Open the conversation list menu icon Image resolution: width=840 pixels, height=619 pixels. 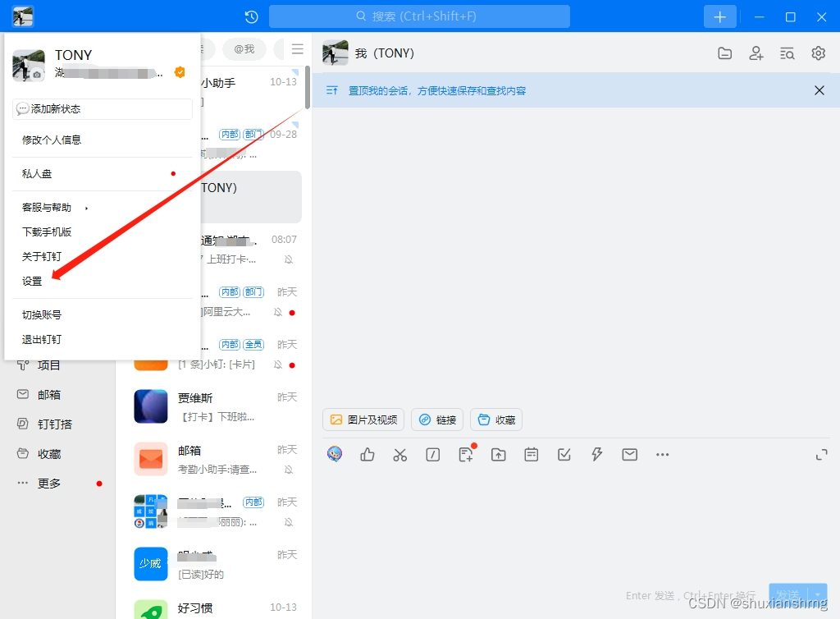coord(297,48)
